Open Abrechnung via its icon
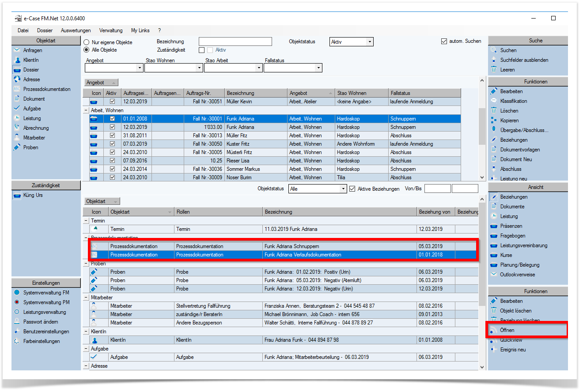Screen dimensions: 583x392 pyautogui.click(x=17, y=128)
